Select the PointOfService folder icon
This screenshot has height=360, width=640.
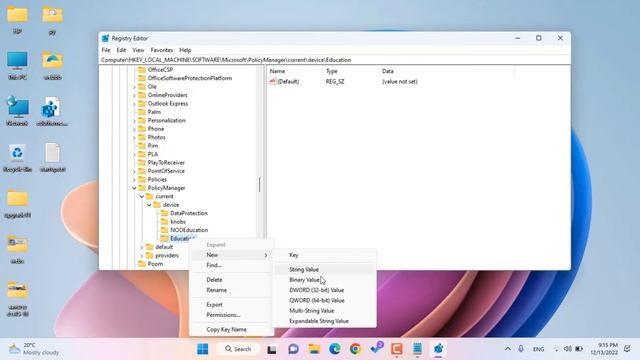click(142, 171)
